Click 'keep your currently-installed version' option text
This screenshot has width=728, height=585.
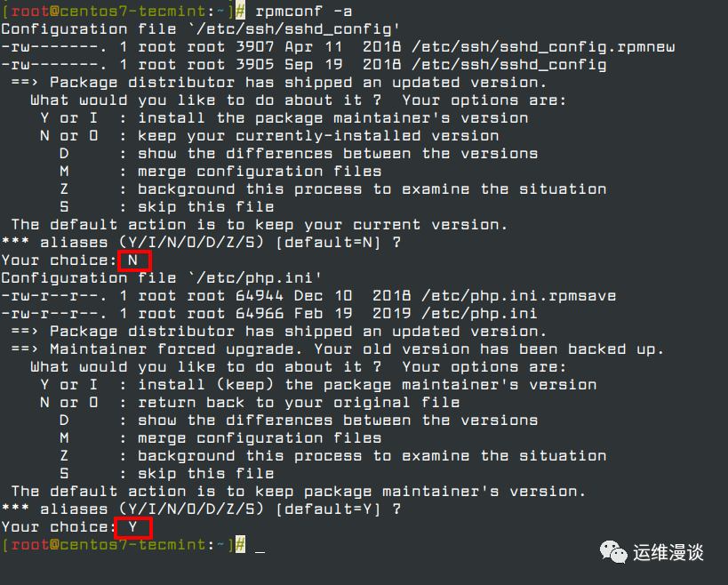318,136
